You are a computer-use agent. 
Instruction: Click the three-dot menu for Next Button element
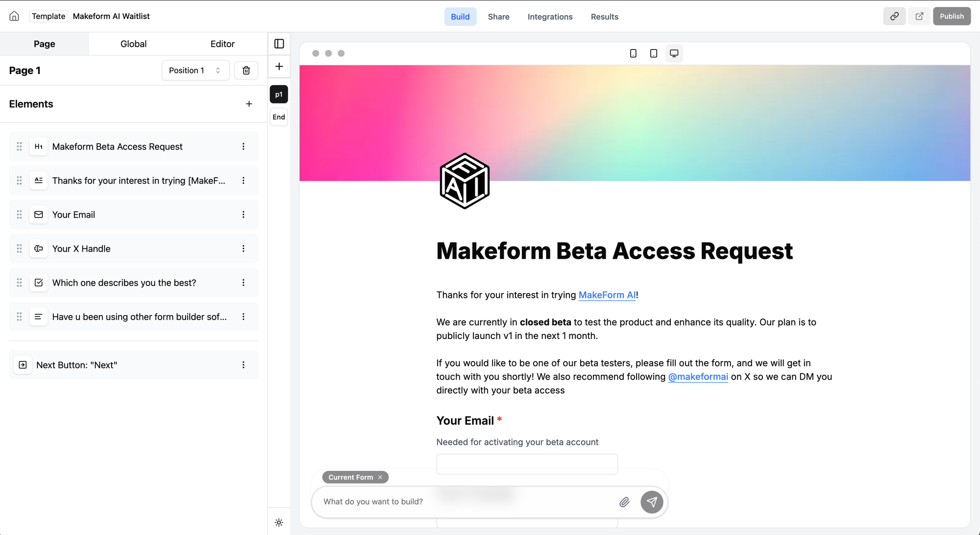pos(243,365)
